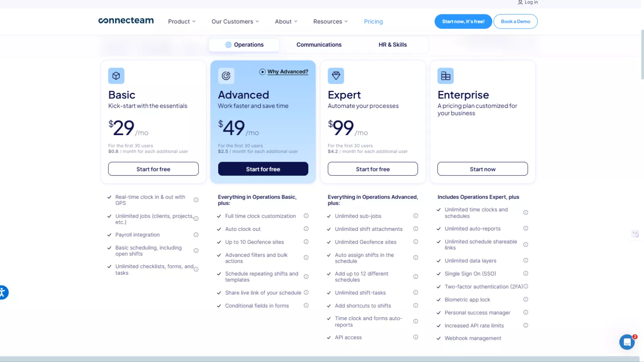644x362 pixels.
Task: Click the info icon beside Single Sign On (SSO)
Action: pos(526,274)
